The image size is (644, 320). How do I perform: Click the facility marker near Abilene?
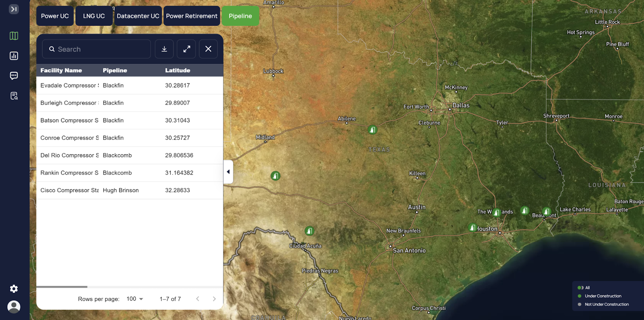[373, 130]
